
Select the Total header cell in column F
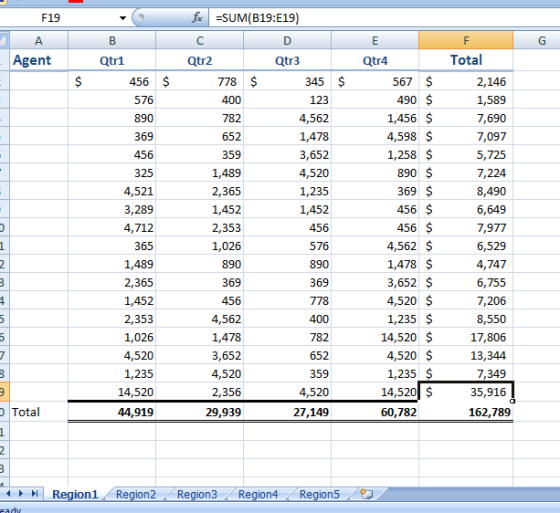(x=466, y=60)
